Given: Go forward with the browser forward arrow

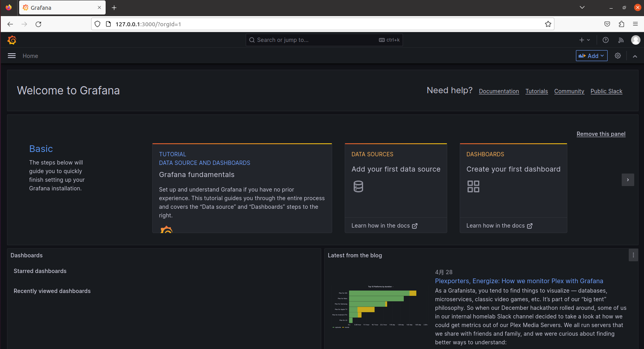Looking at the screenshot, I should pos(24,24).
